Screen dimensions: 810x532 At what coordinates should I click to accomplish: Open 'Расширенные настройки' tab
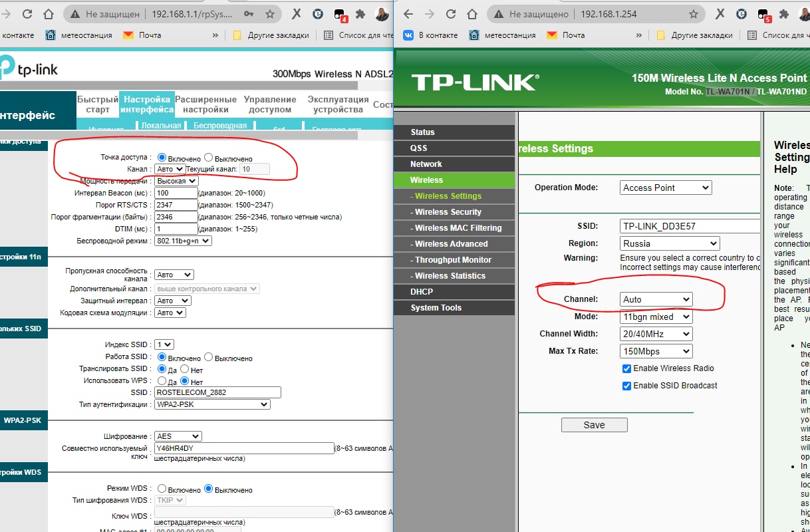(x=206, y=104)
